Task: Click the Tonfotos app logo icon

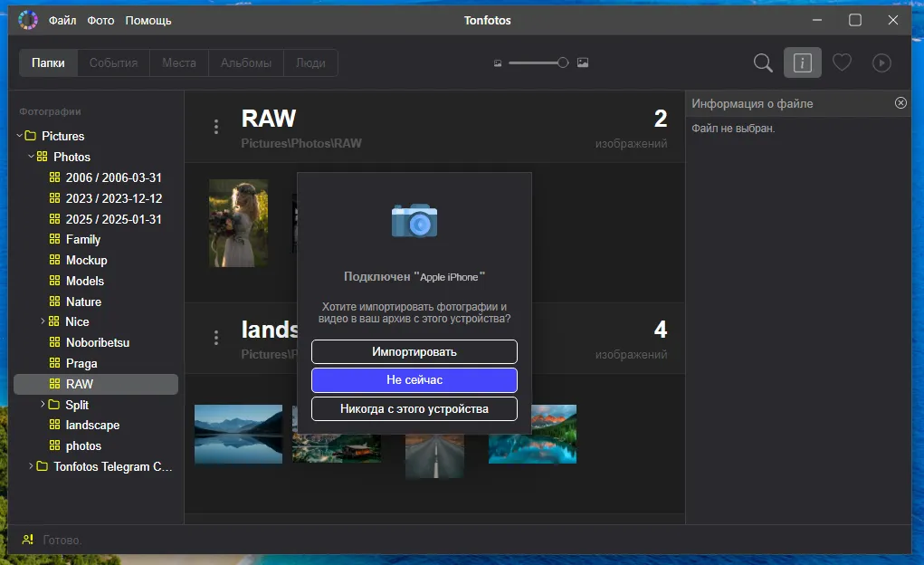Action: click(x=28, y=20)
